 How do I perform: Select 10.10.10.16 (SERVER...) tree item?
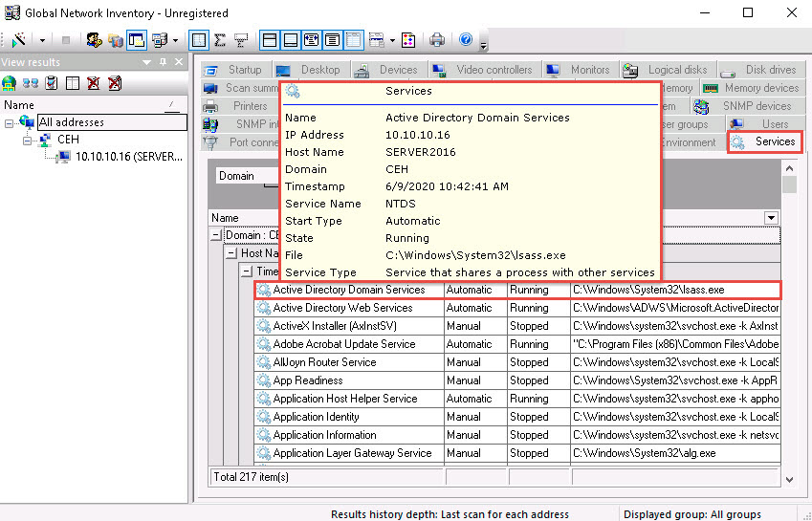tap(129, 157)
